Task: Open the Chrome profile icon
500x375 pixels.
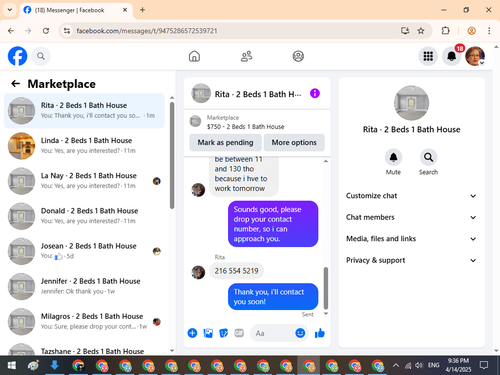Action: 471,31
